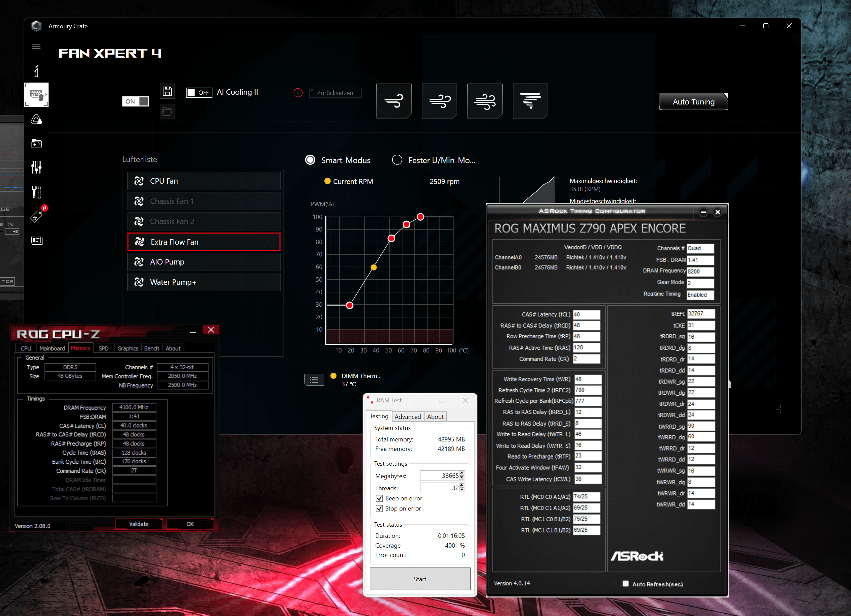This screenshot has width=851, height=616.
Task: Select the Smart-Modus radio button
Action: (310, 160)
